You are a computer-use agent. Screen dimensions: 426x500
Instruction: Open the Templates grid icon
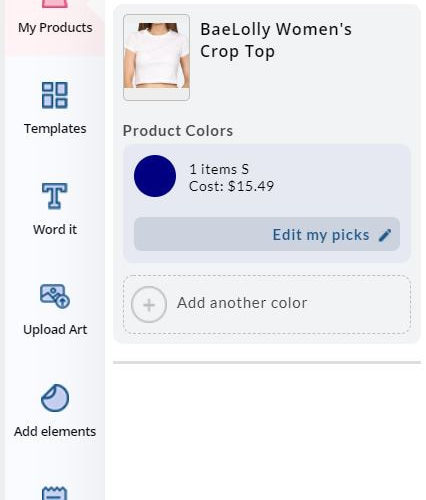click(55, 95)
